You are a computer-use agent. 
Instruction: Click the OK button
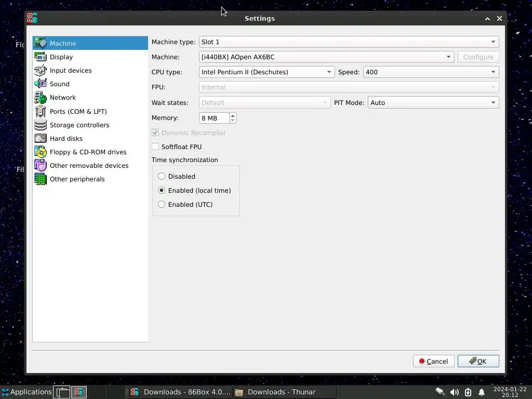pos(478,361)
